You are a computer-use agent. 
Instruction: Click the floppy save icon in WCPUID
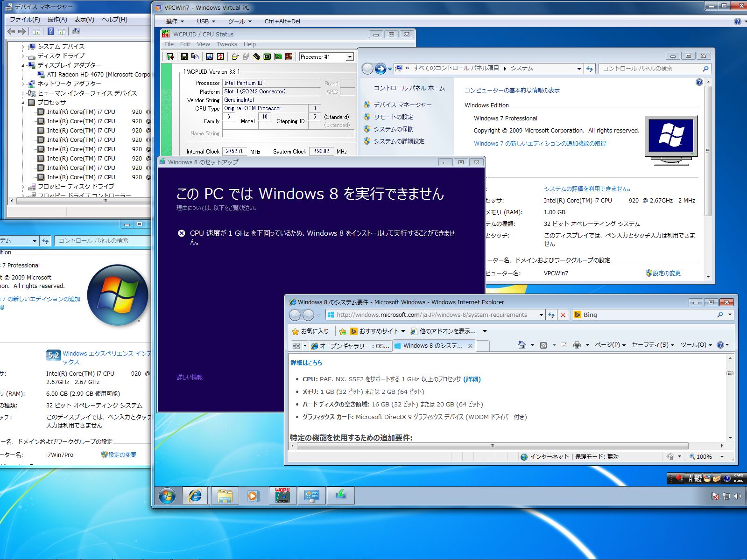coord(184,56)
